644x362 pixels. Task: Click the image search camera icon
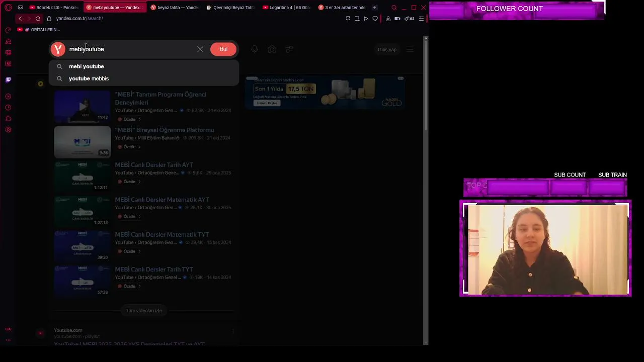tap(272, 49)
